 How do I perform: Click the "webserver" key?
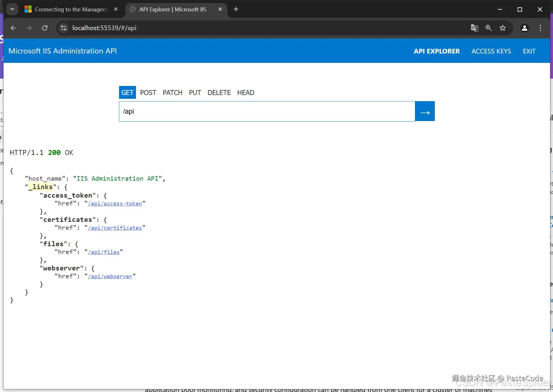(62, 268)
